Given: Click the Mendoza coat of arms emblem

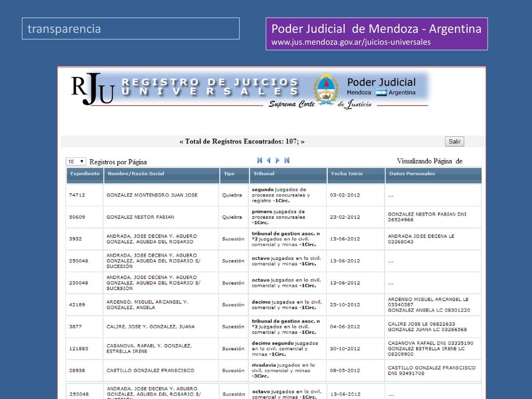Looking at the screenshot, I should pyautogui.click(x=326, y=89).
